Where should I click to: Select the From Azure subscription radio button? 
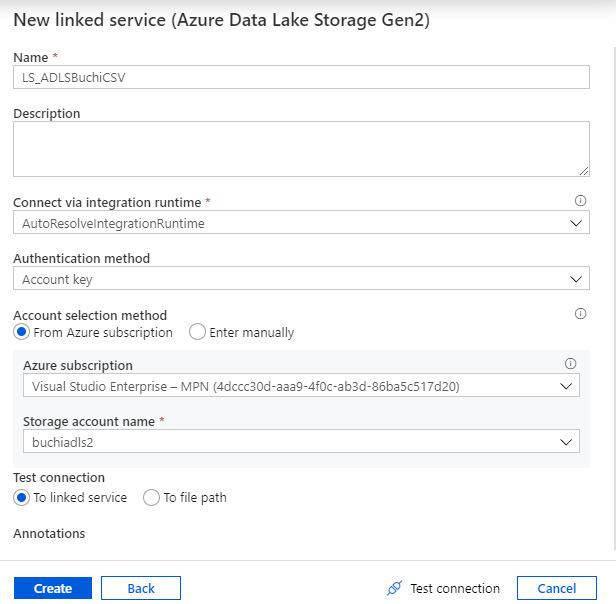(21, 332)
